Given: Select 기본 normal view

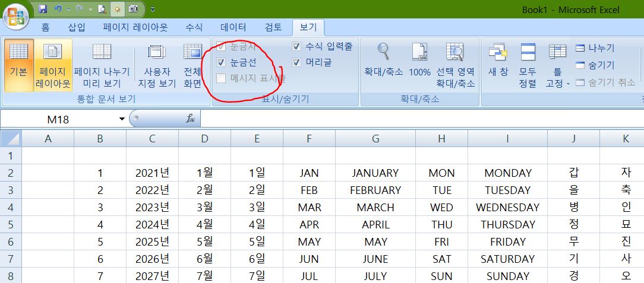Looking at the screenshot, I should [18, 65].
